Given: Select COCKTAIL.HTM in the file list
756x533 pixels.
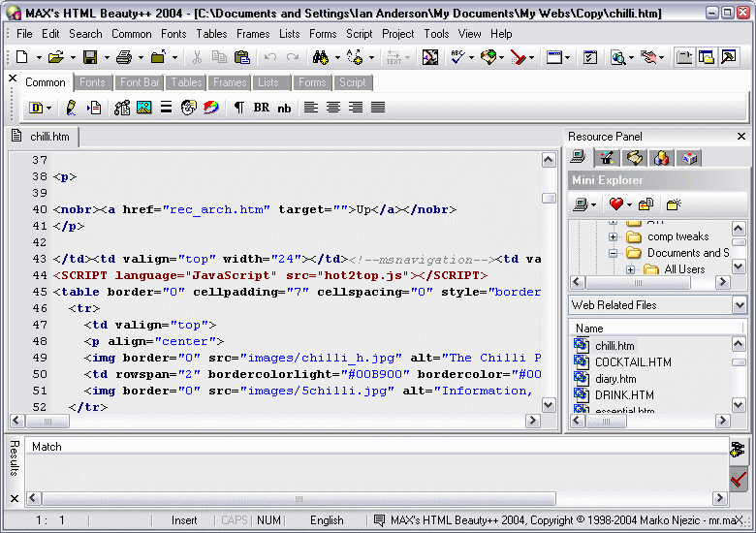Looking at the screenshot, I should pyautogui.click(x=632, y=362).
